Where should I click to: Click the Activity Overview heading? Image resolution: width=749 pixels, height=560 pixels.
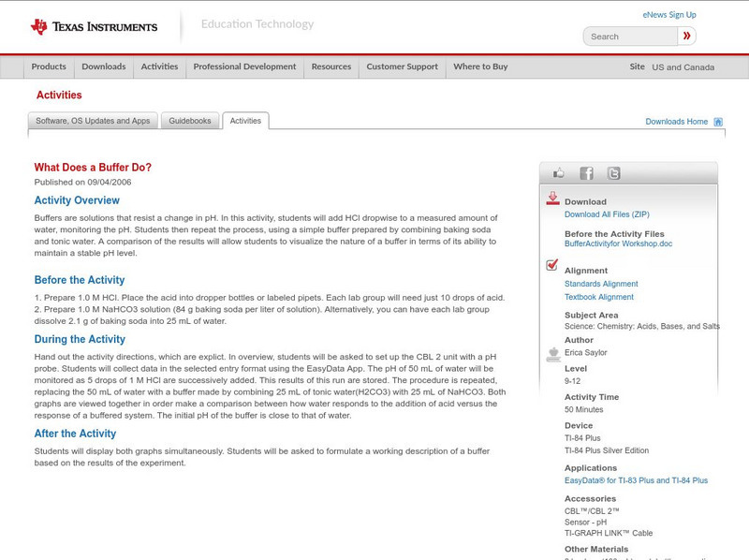pyautogui.click(x=77, y=200)
